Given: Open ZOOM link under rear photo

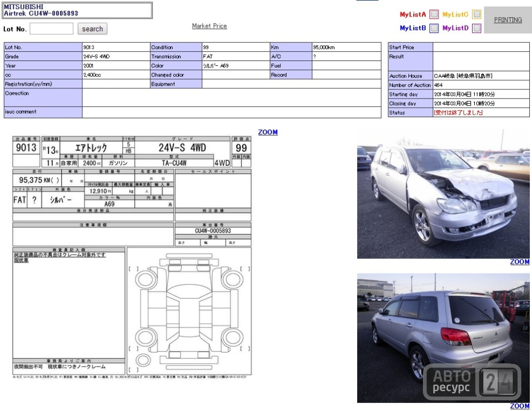Looking at the screenshot, I should (x=520, y=406).
